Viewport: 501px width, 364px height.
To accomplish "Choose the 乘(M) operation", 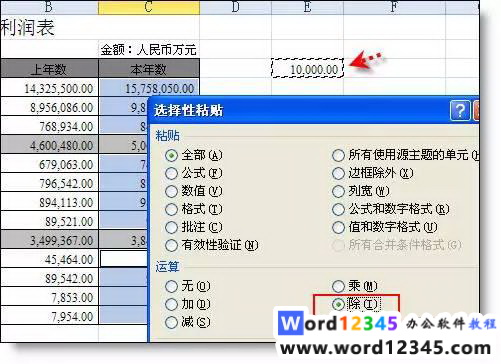I will pos(355,286).
